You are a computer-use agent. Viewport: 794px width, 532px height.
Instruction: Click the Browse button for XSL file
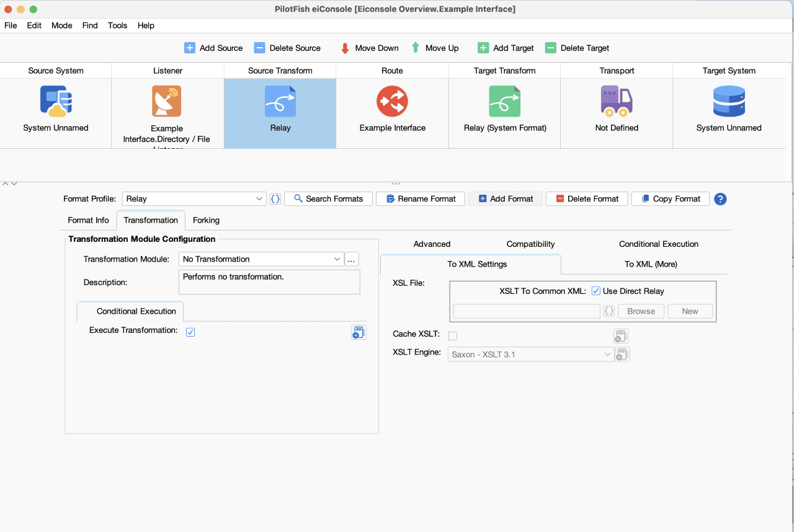click(x=641, y=311)
